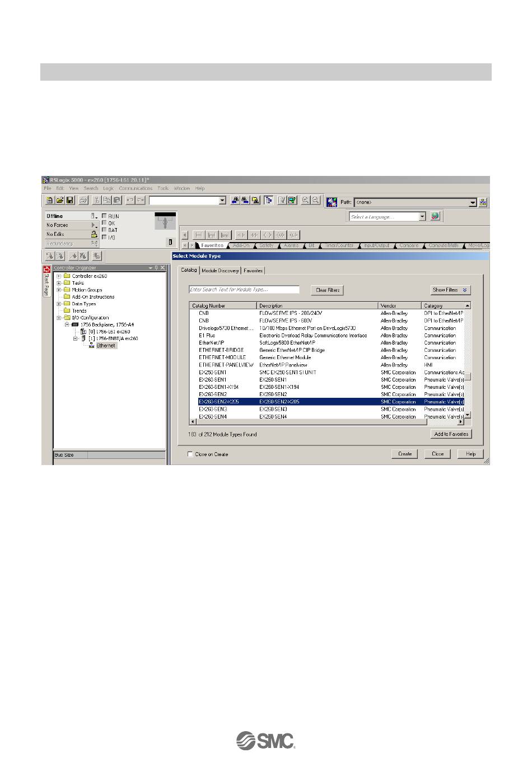Collapse the 1756 Backplane tree node

[67, 324]
